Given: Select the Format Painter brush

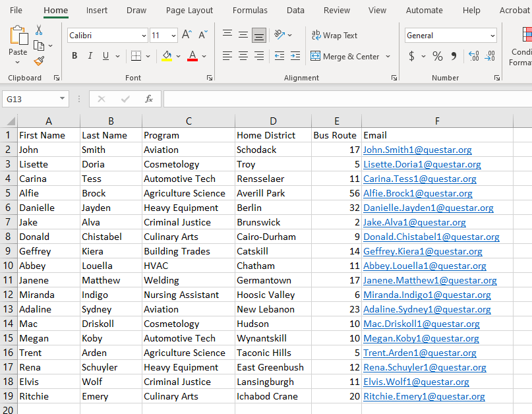Looking at the screenshot, I should pyautogui.click(x=39, y=61).
